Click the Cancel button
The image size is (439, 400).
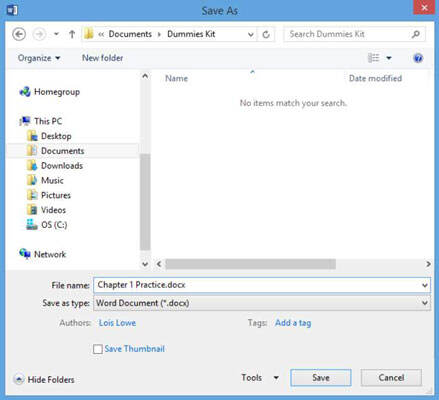coord(391,378)
